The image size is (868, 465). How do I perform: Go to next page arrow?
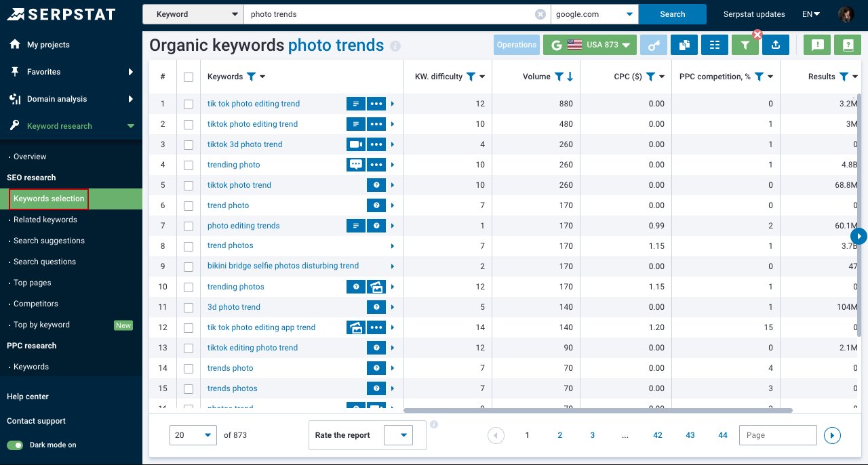coord(832,435)
